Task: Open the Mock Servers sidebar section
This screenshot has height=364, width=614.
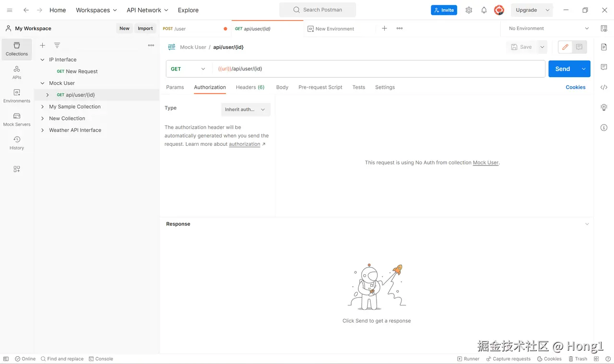Action: pyautogui.click(x=17, y=119)
